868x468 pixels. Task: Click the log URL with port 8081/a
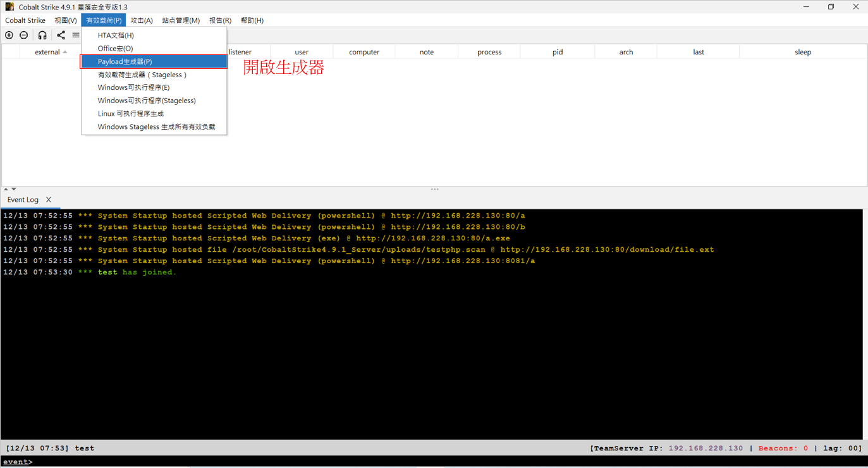coord(463,261)
